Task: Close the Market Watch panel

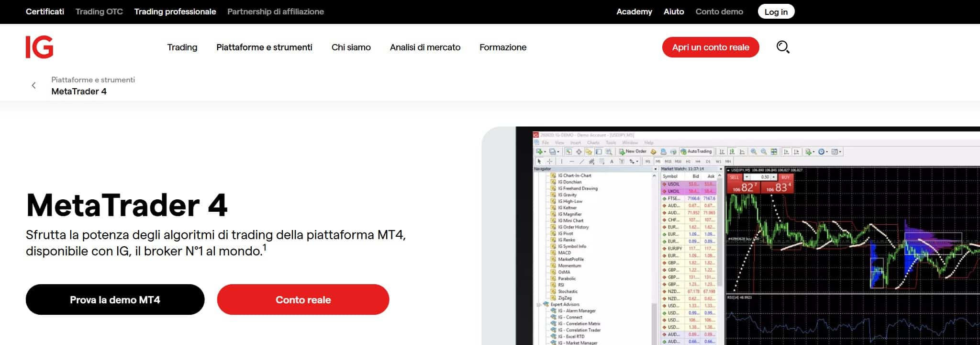Action: tap(721, 169)
